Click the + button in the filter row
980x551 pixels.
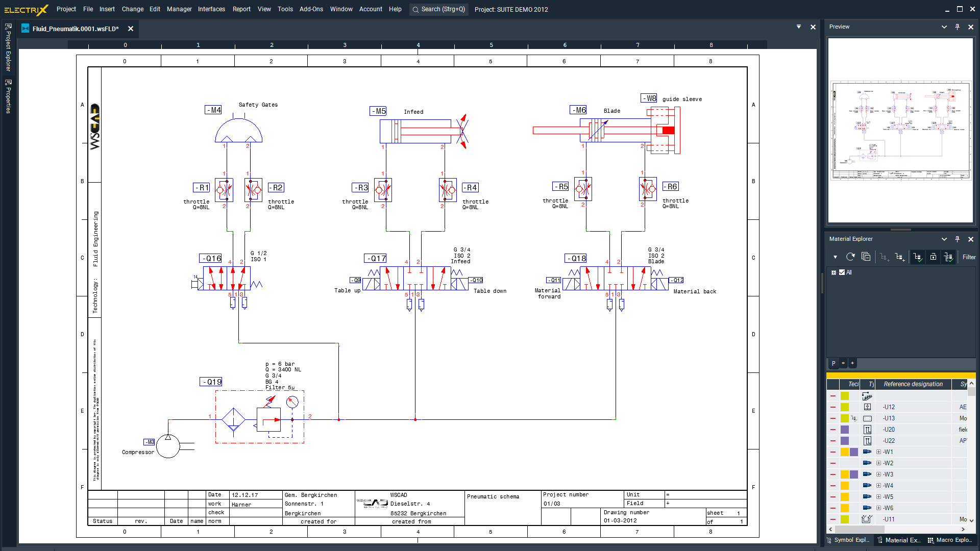[851, 363]
